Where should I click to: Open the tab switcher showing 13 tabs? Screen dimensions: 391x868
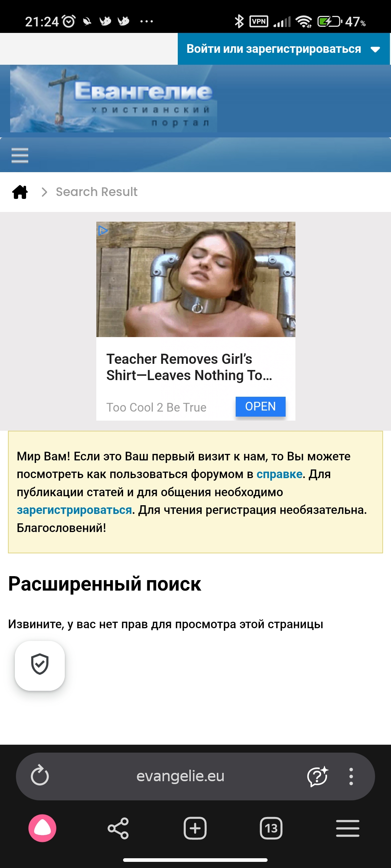[271, 828]
